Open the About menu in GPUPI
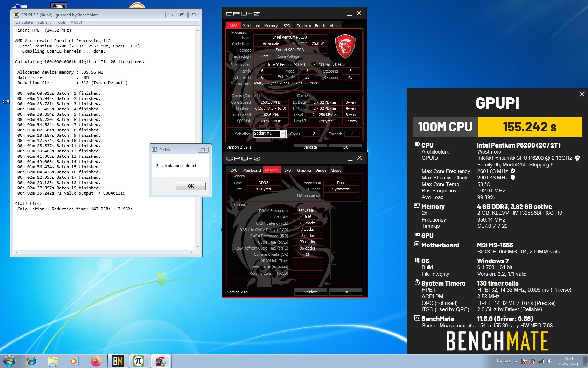 [x=76, y=22]
